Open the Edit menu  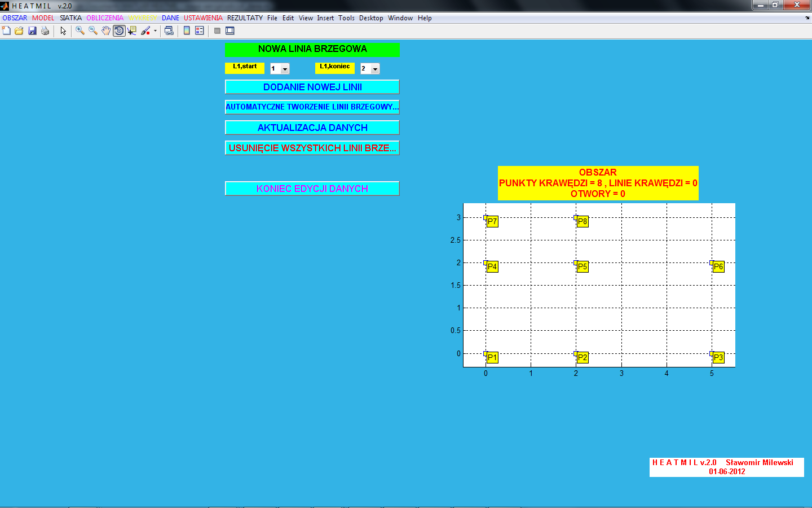(x=288, y=18)
